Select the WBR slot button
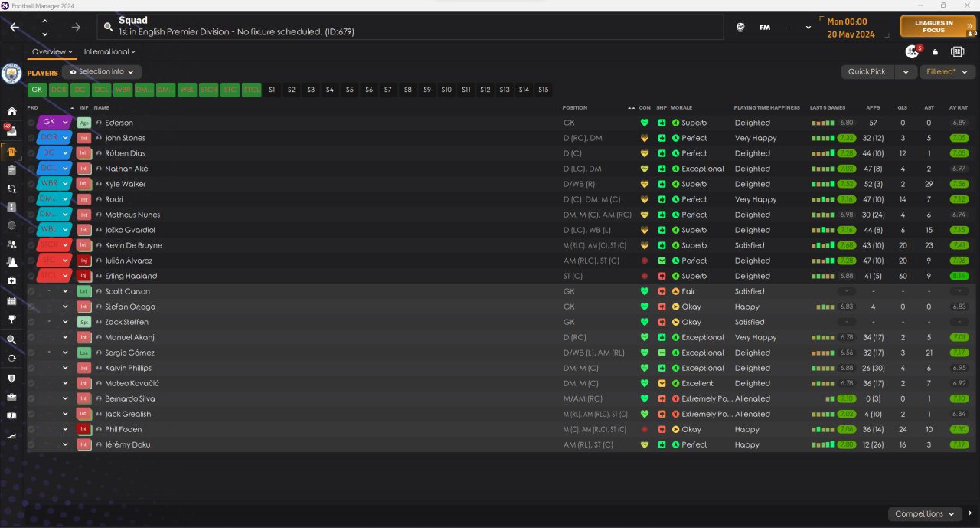Screen dimensions: 980x528 pyautogui.click(x=122, y=90)
